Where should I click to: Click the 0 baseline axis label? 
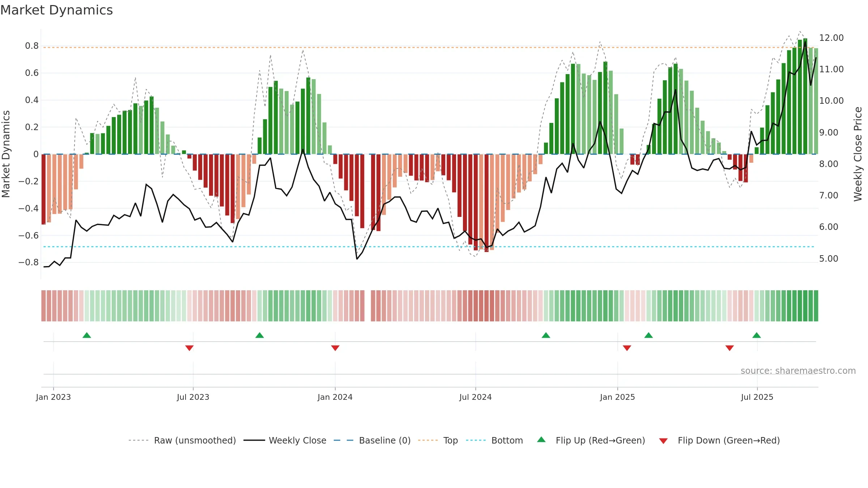point(36,154)
